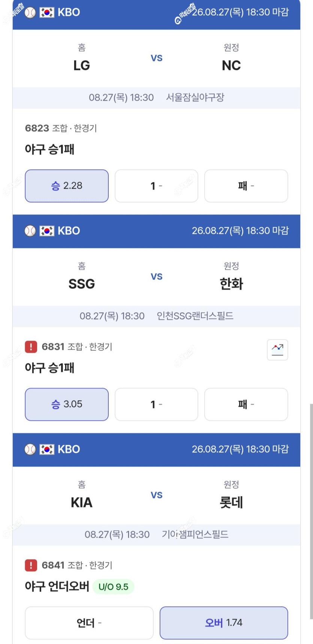
Task: Toggle the 승 3.05 pick for SSG
Action: (x=67, y=404)
